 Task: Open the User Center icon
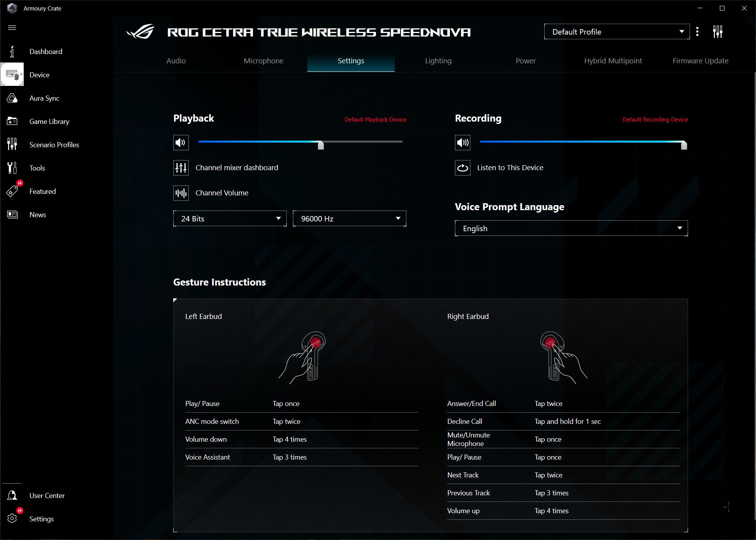point(12,495)
